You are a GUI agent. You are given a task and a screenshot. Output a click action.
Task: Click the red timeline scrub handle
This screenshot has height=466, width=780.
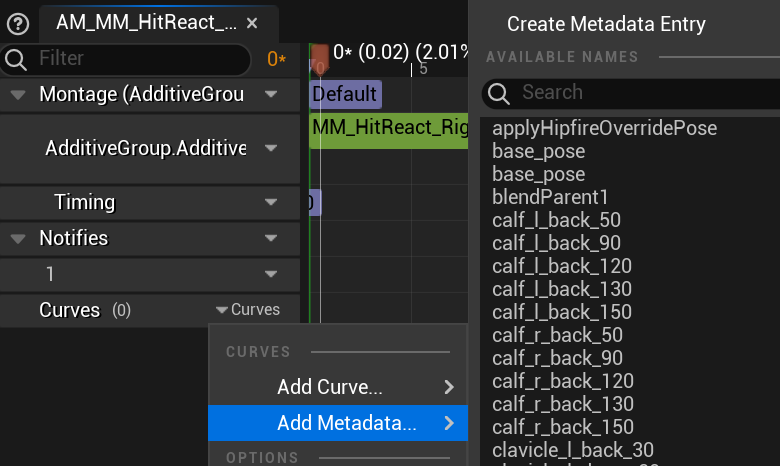[x=319, y=56]
